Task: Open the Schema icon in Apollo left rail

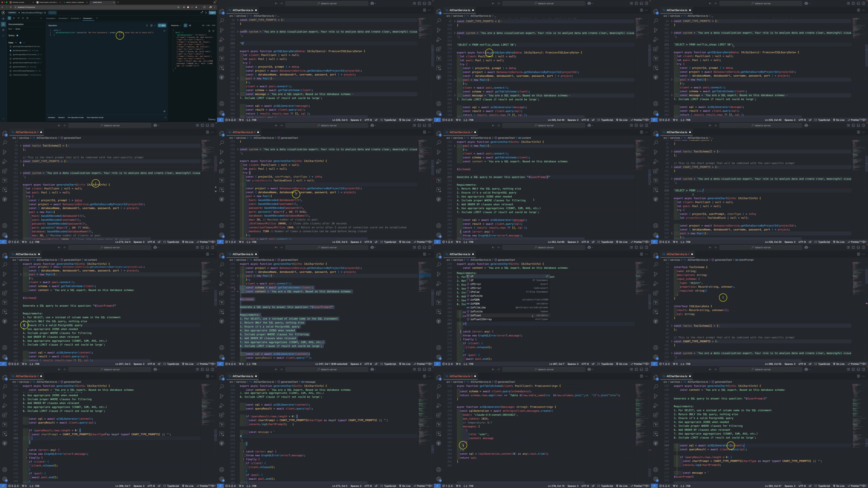Action: point(3,30)
